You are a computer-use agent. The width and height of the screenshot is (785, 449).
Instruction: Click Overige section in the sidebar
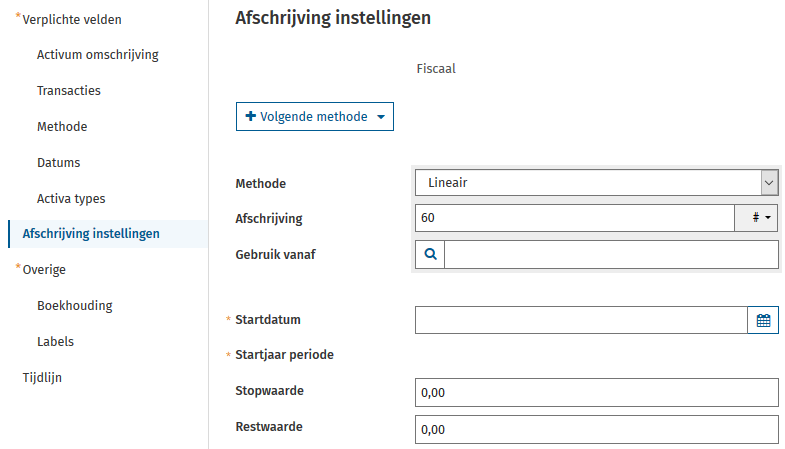44,269
